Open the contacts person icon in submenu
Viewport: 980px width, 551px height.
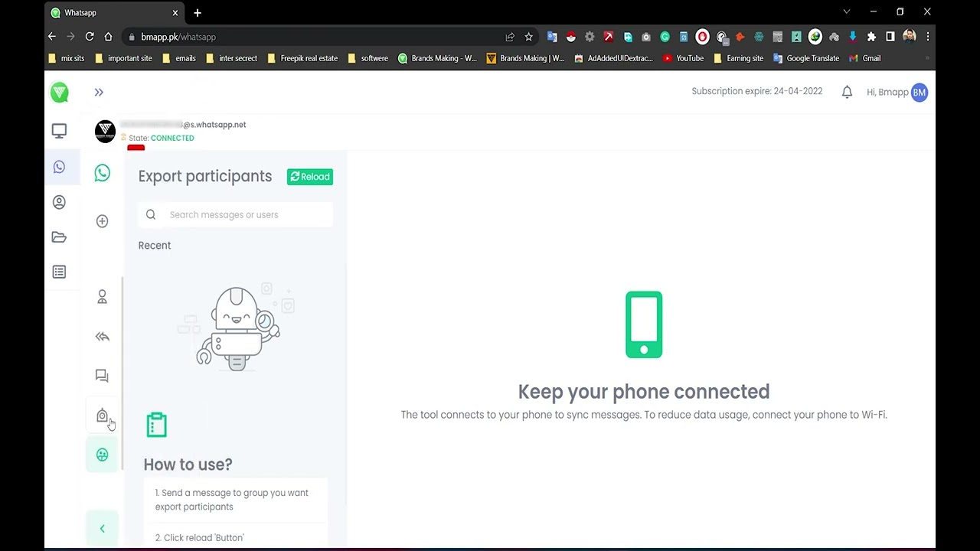tap(102, 297)
